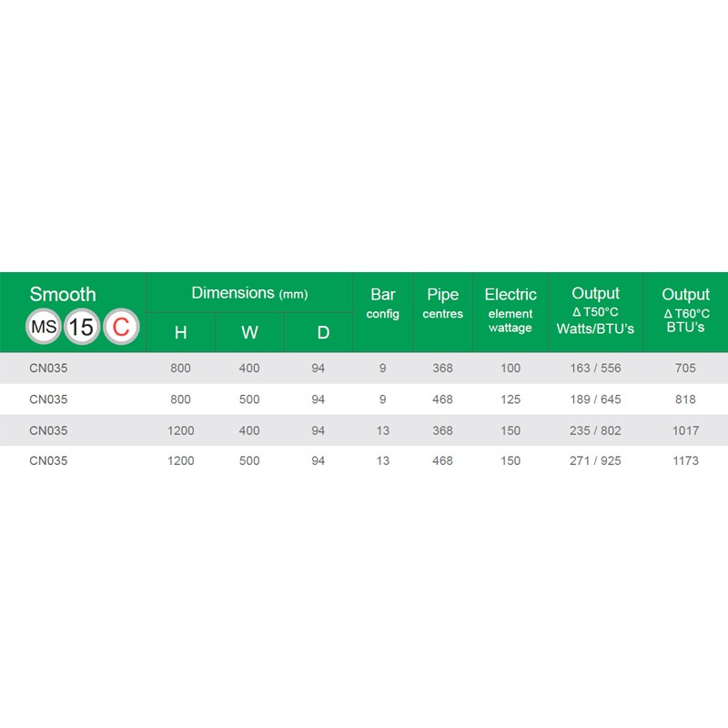
Task: Select the 705 BTU output value
Action: point(685,369)
